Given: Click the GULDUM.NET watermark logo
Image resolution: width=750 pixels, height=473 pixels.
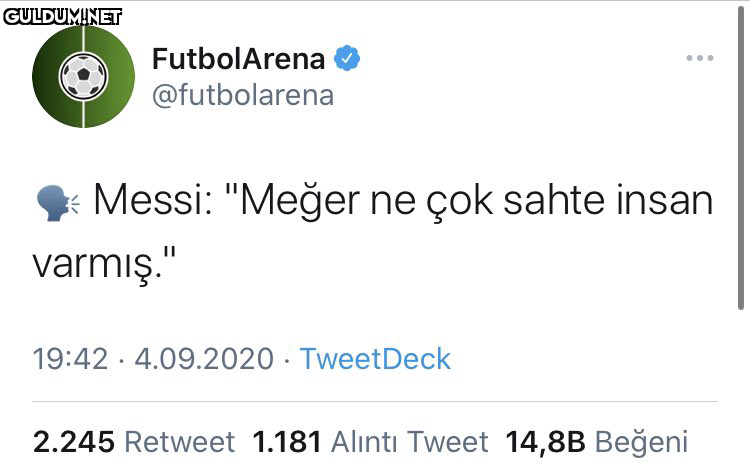Looking at the screenshot, I should point(62,15).
